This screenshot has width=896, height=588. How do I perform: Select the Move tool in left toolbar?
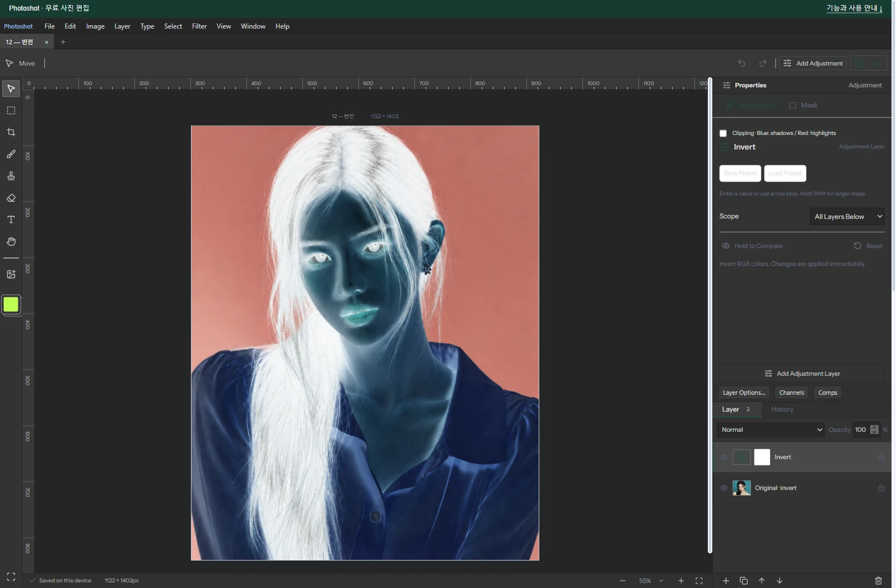[11, 88]
